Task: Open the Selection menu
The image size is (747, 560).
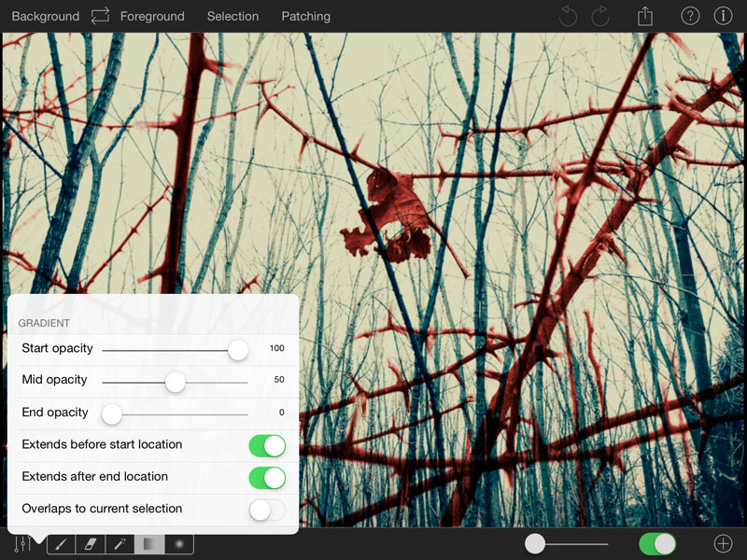Action: point(233,16)
